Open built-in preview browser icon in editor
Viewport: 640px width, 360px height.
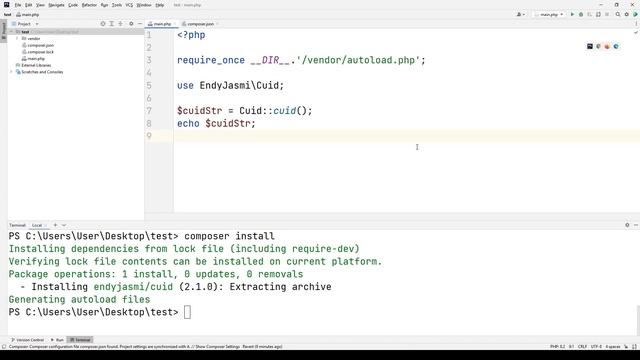tap(590, 46)
